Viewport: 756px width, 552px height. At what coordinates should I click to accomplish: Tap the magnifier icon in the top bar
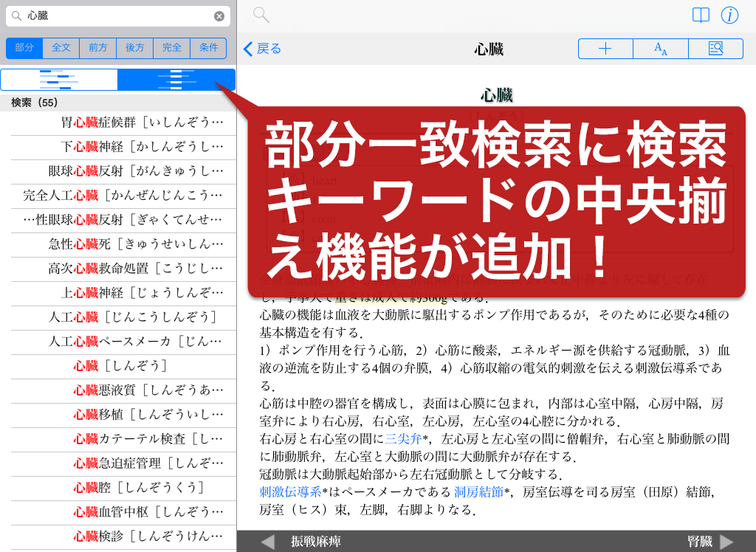tap(261, 15)
